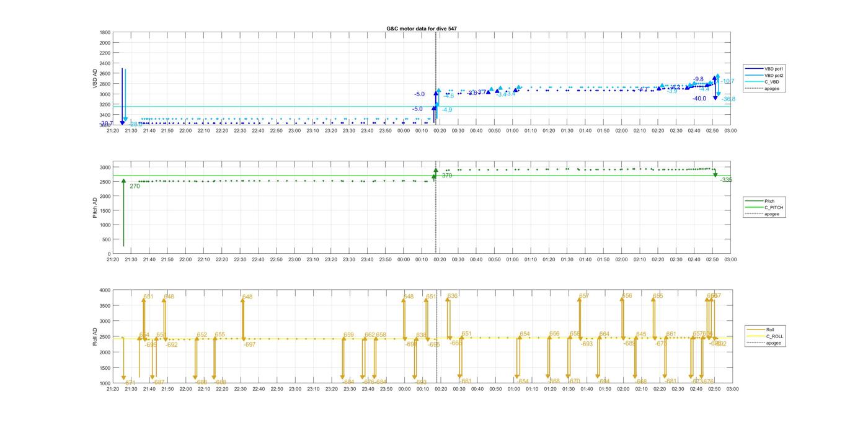The image size is (868, 430).
Task: Click the "370" pitch data label
Action: (x=447, y=176)
